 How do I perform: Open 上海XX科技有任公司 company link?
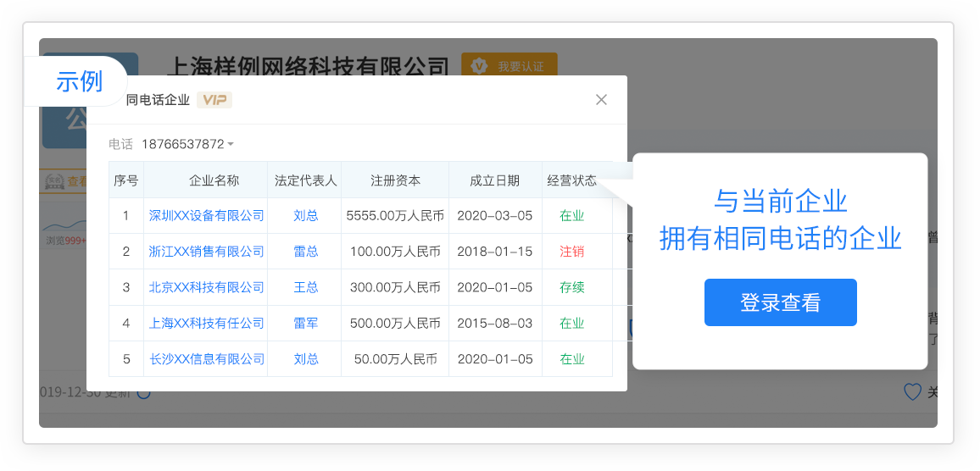click(206, 323)
